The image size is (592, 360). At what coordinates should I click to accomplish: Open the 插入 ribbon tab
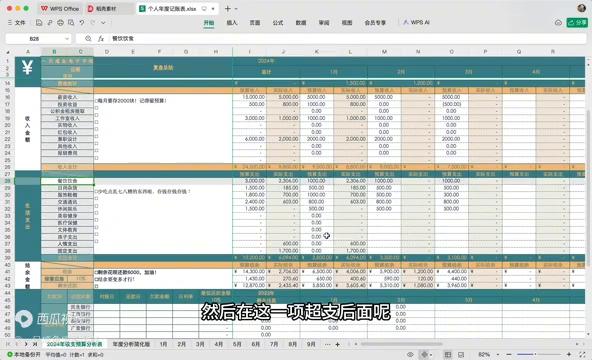tap(232, 23)
